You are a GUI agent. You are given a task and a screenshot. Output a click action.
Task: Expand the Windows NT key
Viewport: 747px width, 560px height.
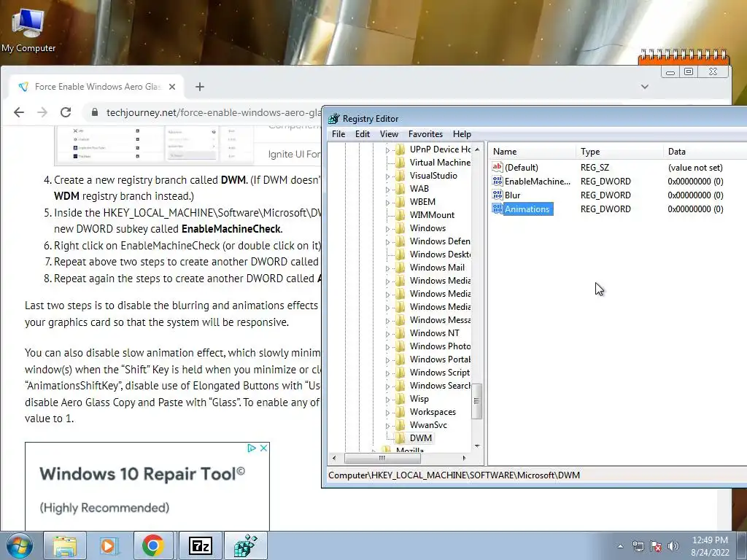click(x=387, y=334)
